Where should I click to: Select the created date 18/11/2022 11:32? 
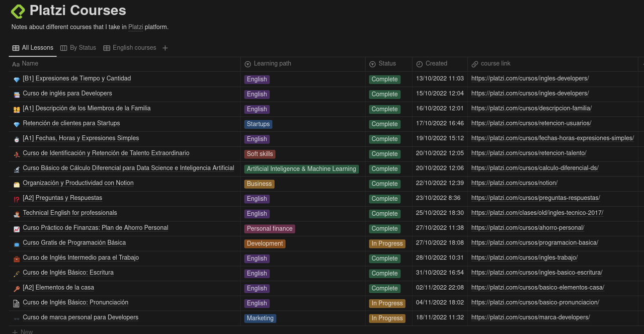pyautogui.click(x=440, y=318)
